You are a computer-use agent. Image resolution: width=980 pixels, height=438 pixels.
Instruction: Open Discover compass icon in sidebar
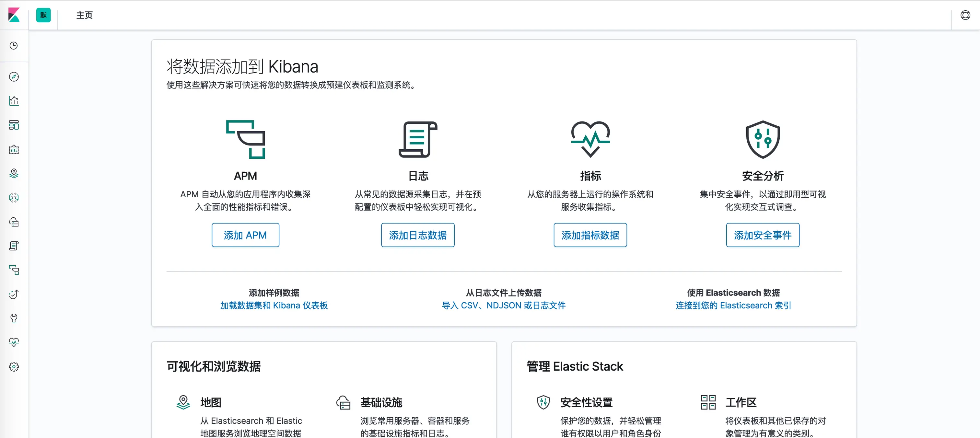14,77
